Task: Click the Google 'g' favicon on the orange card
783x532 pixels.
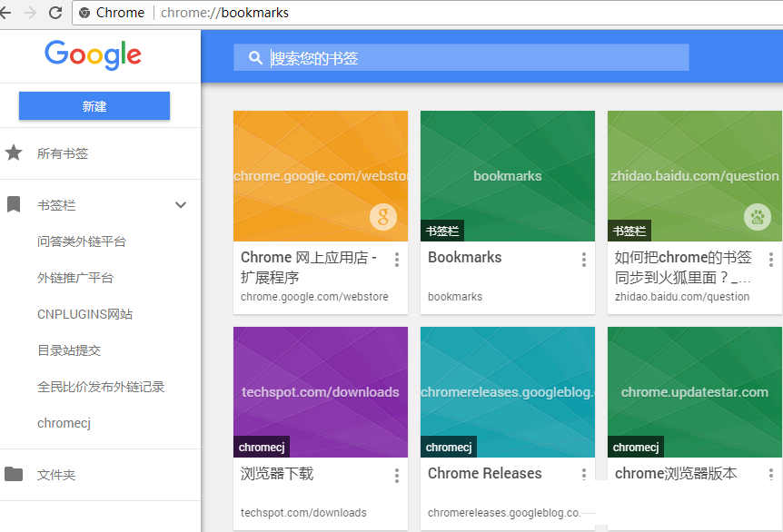Action: 383,217
